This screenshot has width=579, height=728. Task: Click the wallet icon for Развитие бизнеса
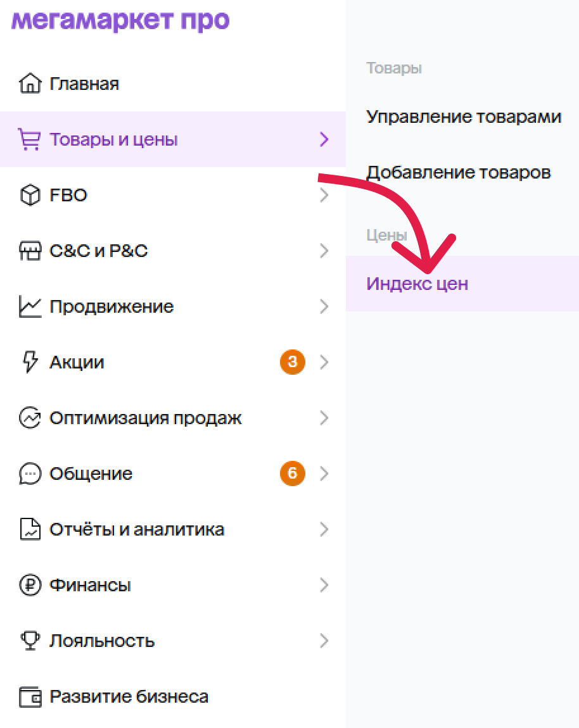coord(30,697)
